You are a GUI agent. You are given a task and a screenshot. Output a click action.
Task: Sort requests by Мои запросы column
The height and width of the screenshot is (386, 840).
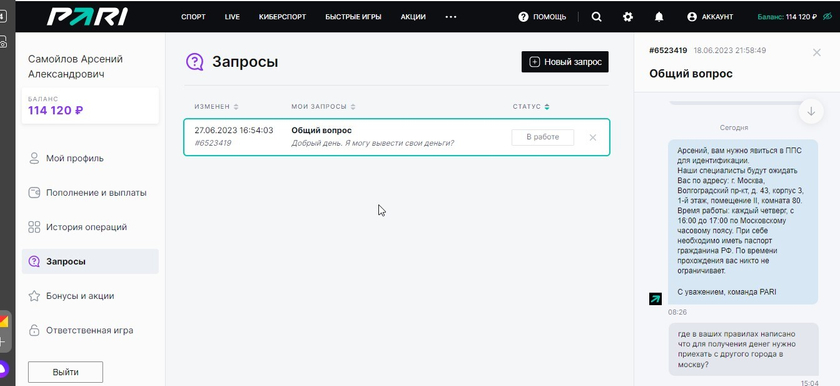click(323, 107)
